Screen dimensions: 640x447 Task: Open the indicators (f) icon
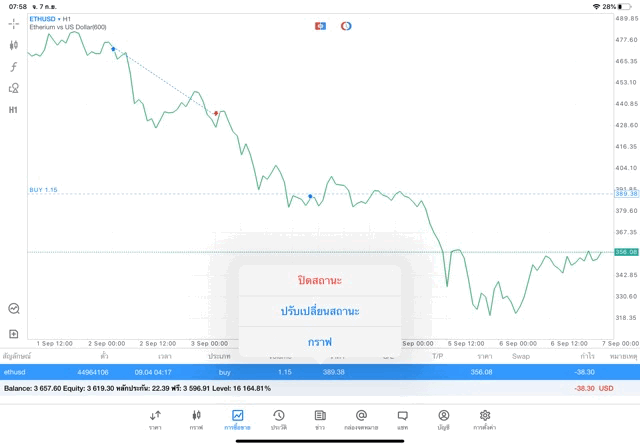(14, 67)
